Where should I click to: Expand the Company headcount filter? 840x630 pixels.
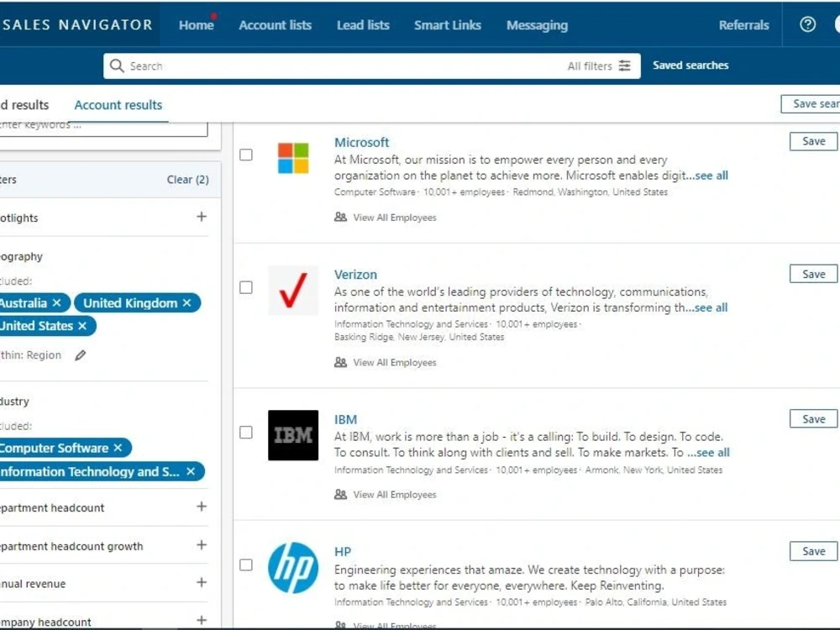[x=202, y=621]
